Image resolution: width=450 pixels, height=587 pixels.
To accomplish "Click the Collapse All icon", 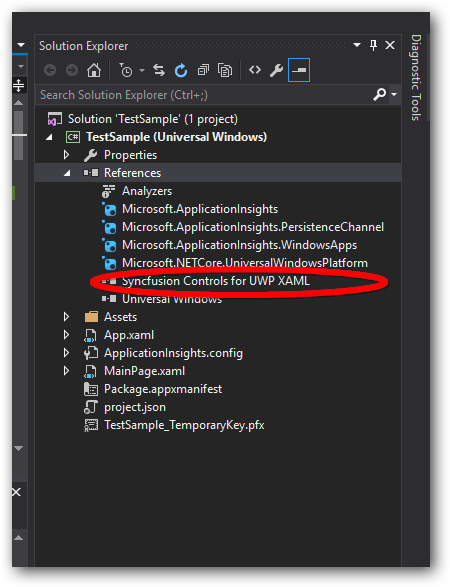I will click(203, 70).
